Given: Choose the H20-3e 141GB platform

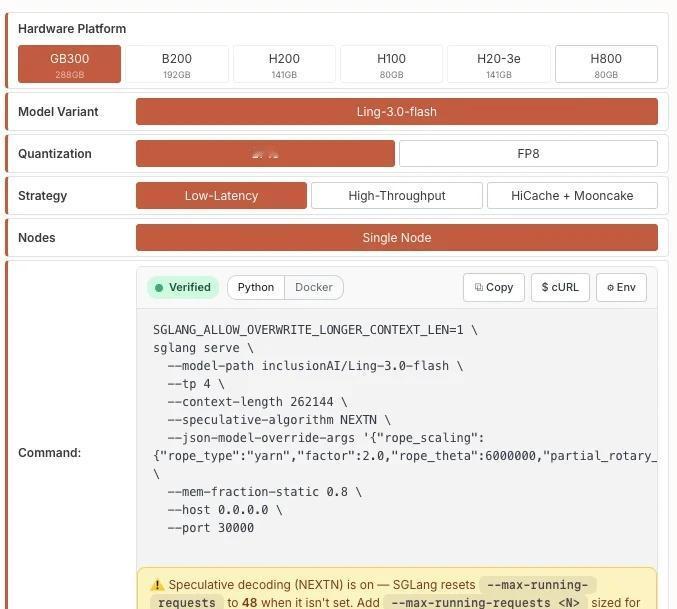Looking at the screenshot, I should [x=499, y=64].
